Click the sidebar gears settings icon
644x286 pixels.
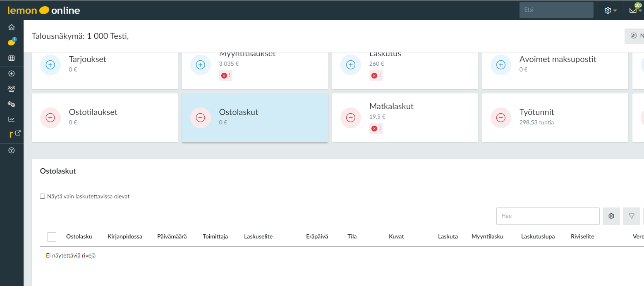click(x=12, y=104)
